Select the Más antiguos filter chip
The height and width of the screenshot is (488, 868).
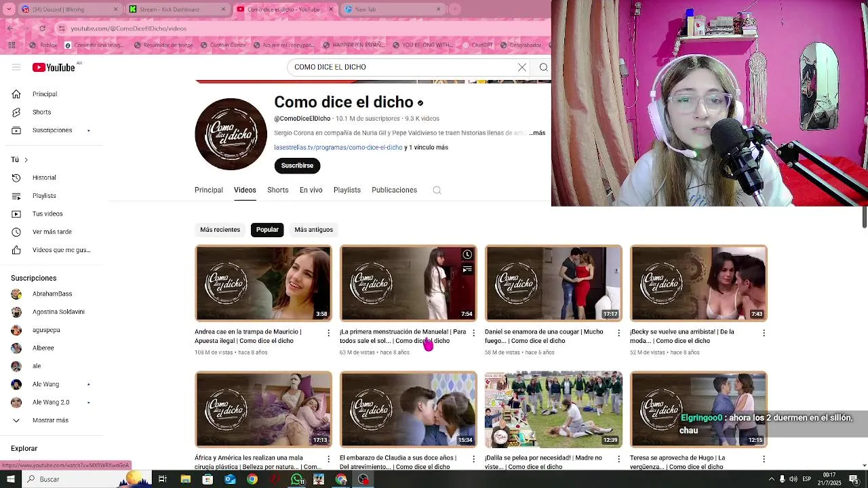[313, 230]
